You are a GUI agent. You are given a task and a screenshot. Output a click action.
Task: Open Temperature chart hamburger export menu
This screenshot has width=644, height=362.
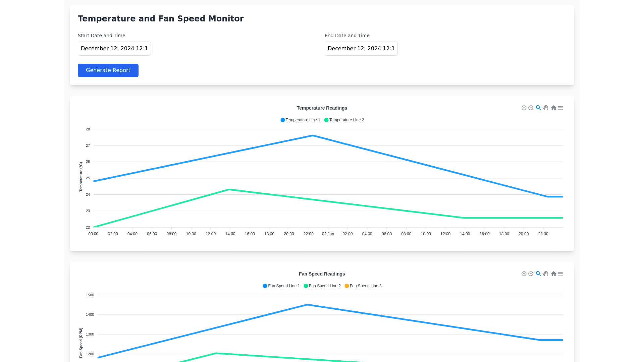click(x=560, y=108)
